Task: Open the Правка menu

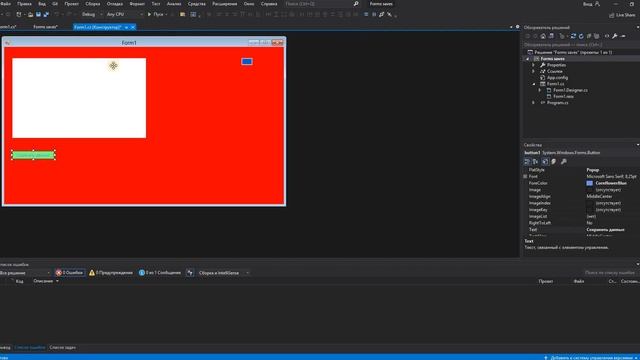Action: [x=24, y=4]
